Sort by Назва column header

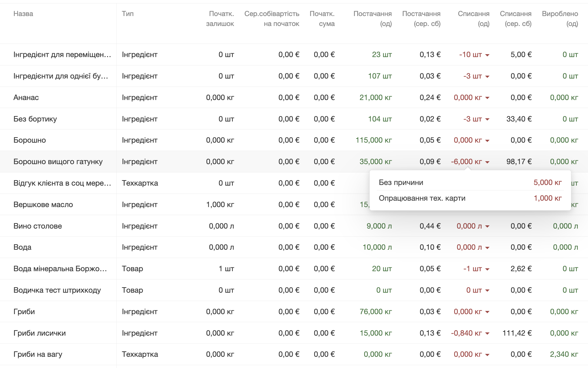pyautogui.click(x=23, y=14)
